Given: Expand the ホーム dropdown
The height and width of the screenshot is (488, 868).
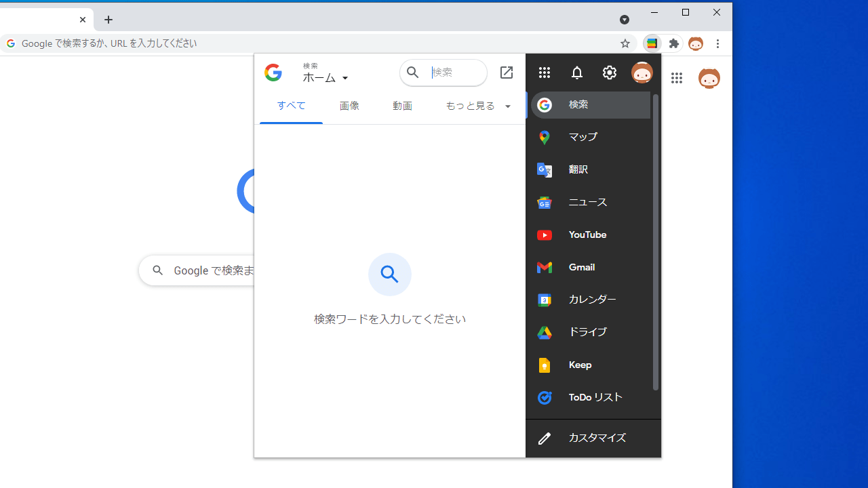Looking at the screenshot, I should 325,78.
